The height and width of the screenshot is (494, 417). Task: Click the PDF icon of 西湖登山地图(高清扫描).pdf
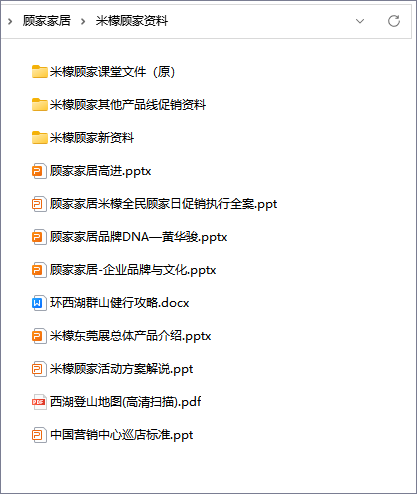[x=39, y=402]
